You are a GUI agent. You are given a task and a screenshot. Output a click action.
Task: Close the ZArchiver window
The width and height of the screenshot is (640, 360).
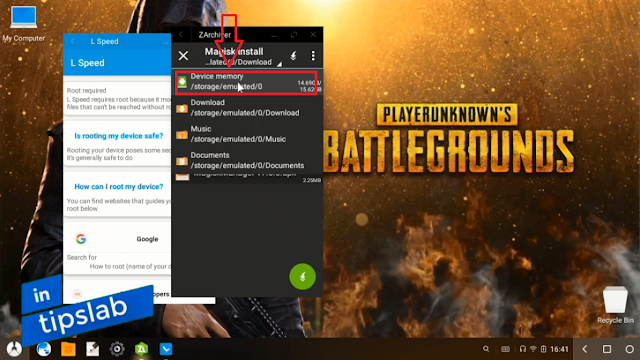(x=313, y=35)
